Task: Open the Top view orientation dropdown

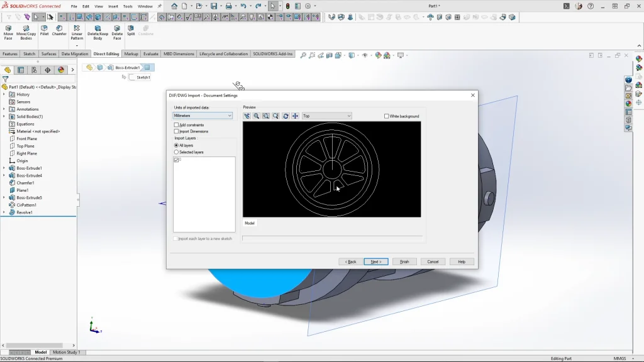Action: point(326,116)
